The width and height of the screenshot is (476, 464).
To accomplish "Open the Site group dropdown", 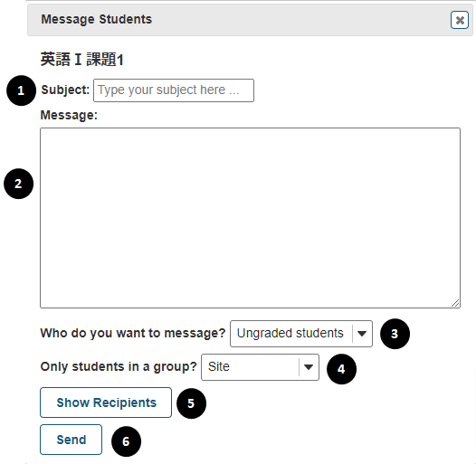I will pos(260,367).
